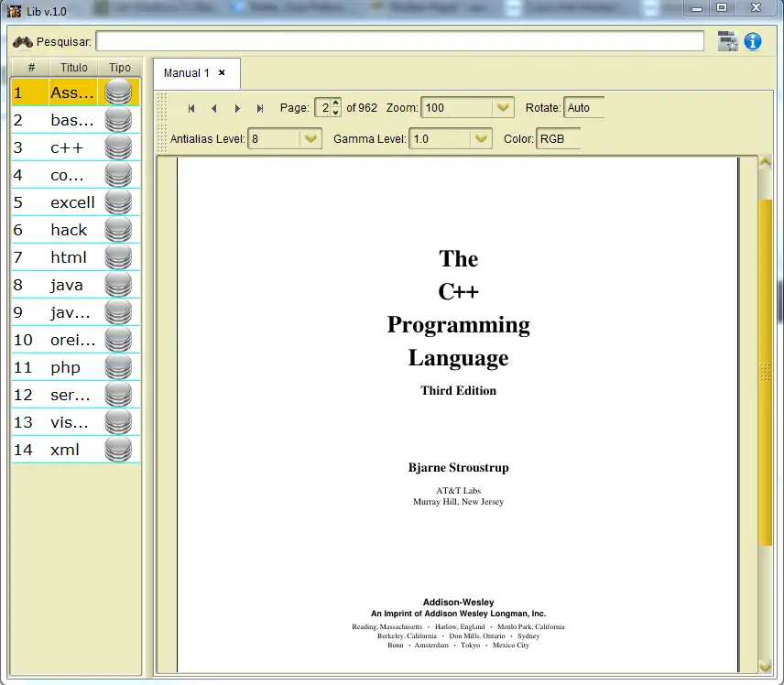Viewport: 784px width, 685px height.
Task: Click database icon in vis... row
Action: click(118, 422)
